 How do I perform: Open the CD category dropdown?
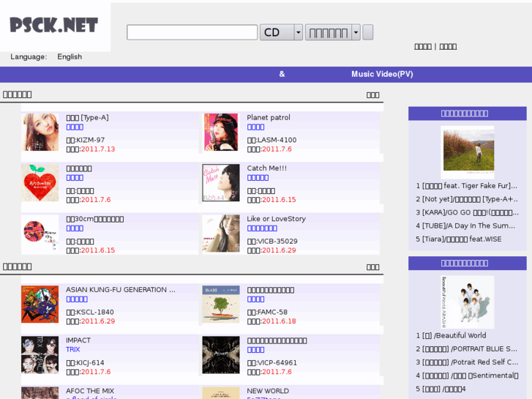click(281, 32)
